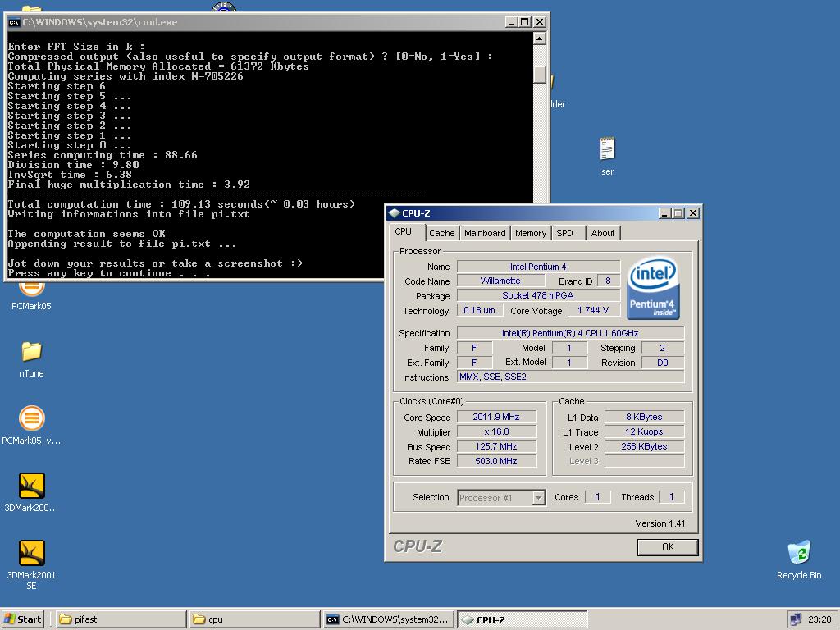Minimize the CPU-Z window
Screen dimensions: 840x630
(664, 213)
